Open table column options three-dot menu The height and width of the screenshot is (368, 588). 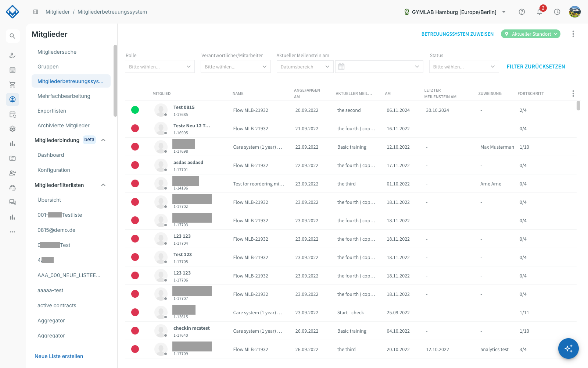pyautogui.click(x=573, y=93)
